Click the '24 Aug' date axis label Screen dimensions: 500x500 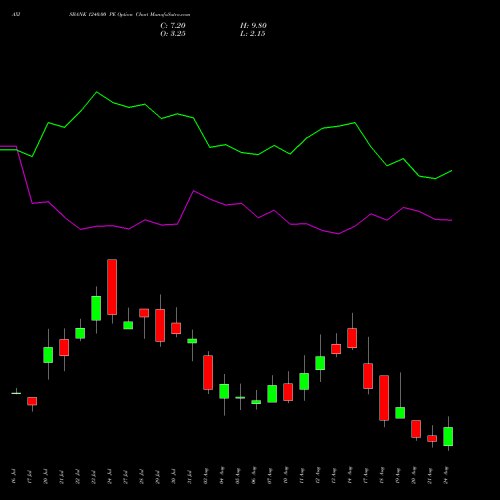tap(446, 475)
